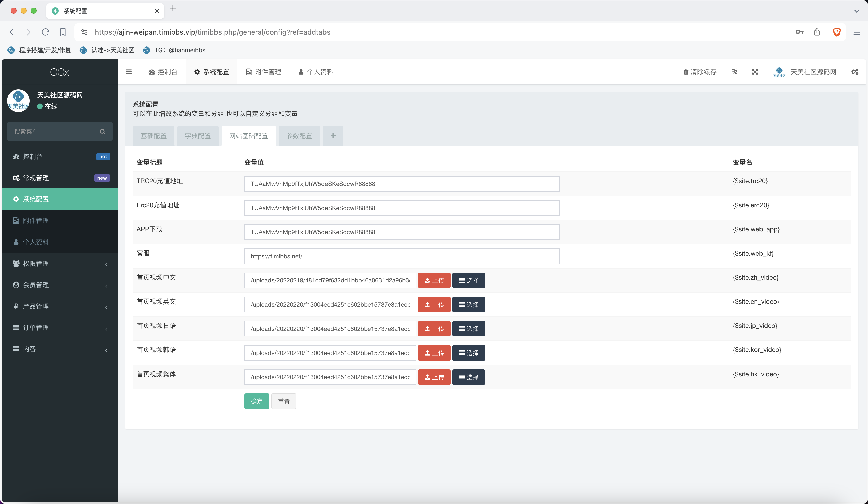The image size is (868, 504).
Task: Click the 选择 button for 首页视频英文
Action: [x=468, y=305]
